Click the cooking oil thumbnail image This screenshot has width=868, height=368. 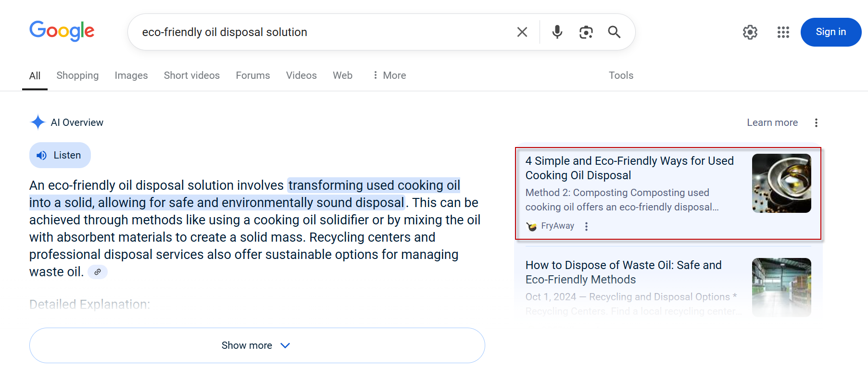[x=781, y=183]
